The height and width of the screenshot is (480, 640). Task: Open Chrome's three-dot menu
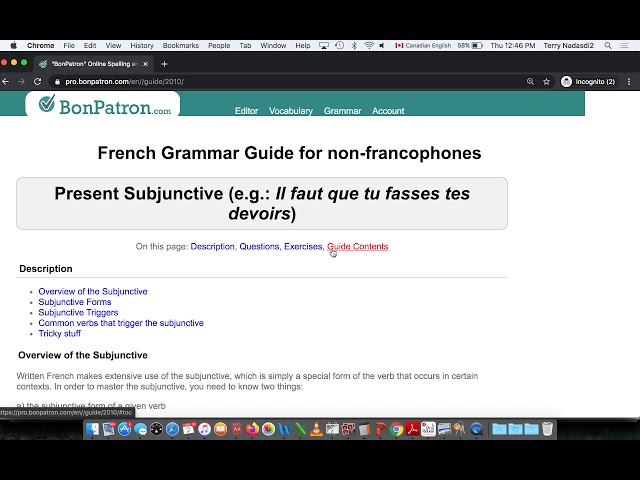(x=629, y=82)
